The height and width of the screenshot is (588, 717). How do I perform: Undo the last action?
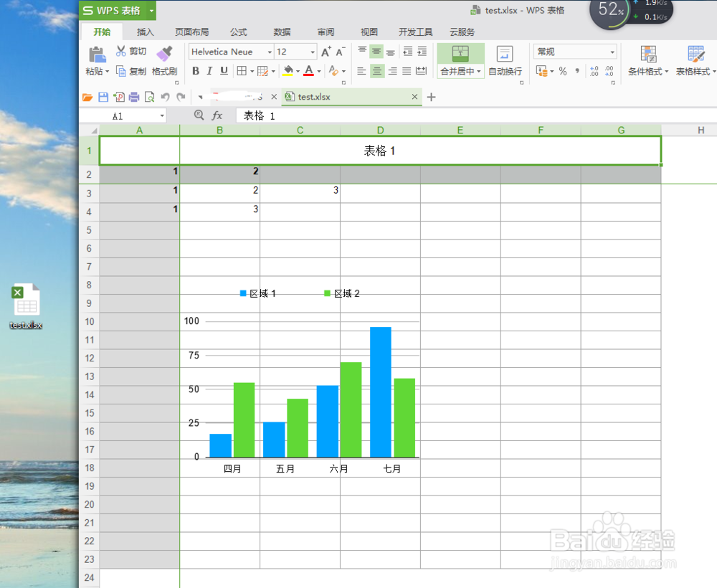(167, 95)
